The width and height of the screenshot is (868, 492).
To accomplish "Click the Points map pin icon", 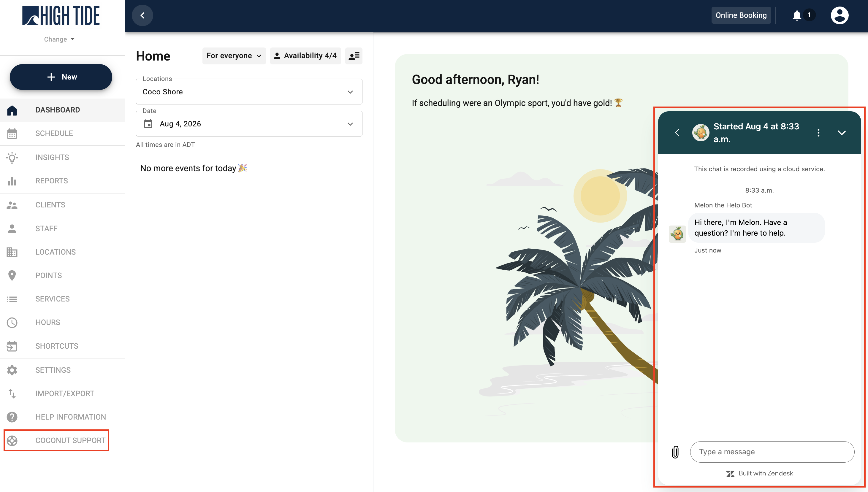I will coord(12,275).
